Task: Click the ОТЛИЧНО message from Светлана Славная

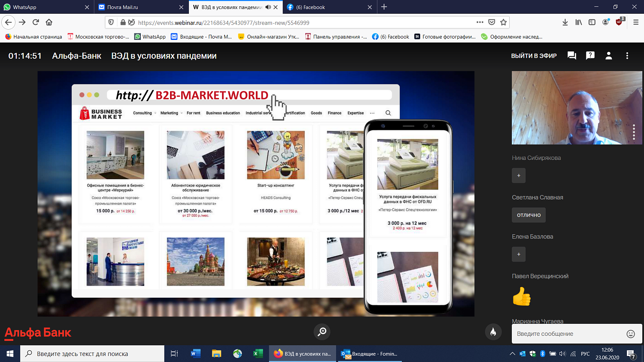Action: click(x=529, y=215)
